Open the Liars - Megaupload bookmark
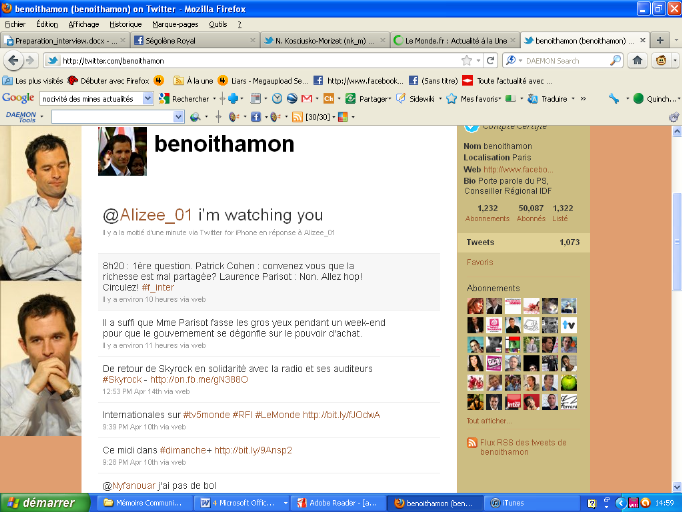 pyautogui.click(x=263, y=80)
